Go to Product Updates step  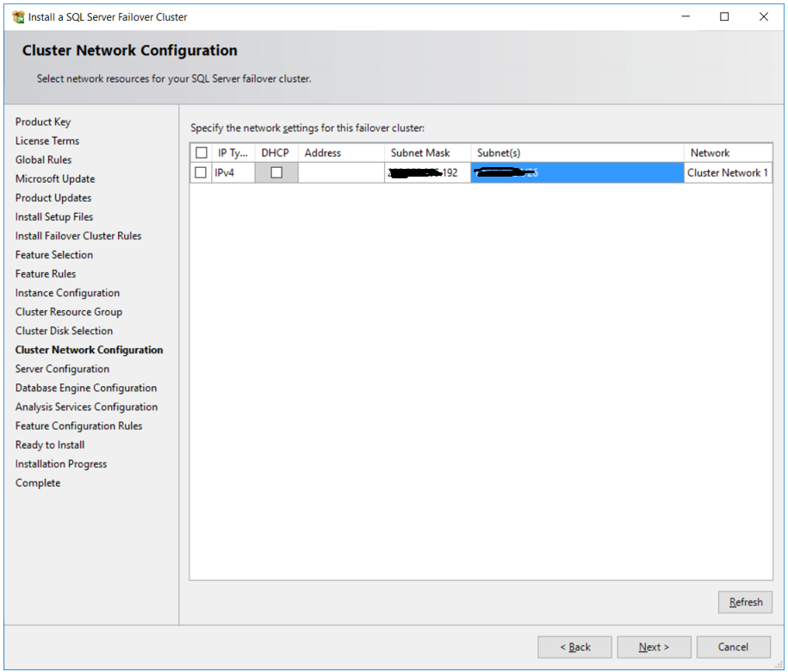(53, 197)
